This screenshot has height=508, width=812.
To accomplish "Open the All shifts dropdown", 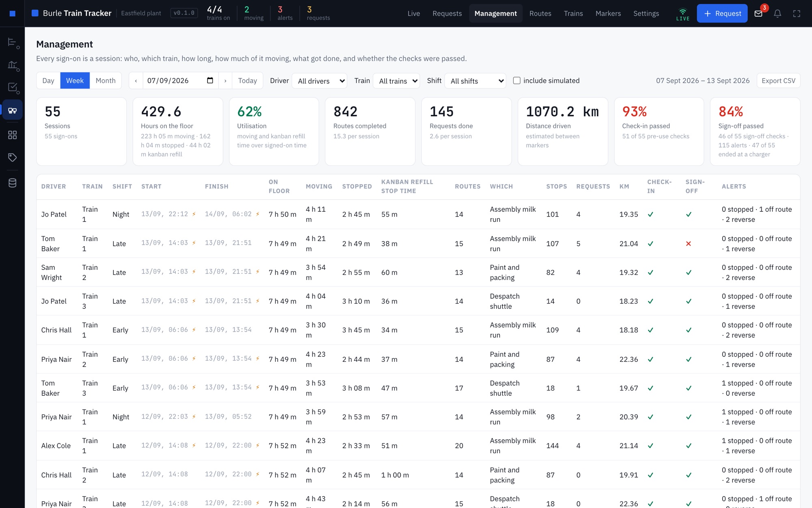I will [x=475, y=81].
